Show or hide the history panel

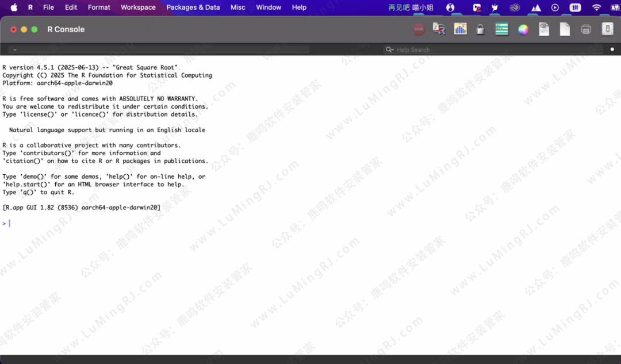502,29
